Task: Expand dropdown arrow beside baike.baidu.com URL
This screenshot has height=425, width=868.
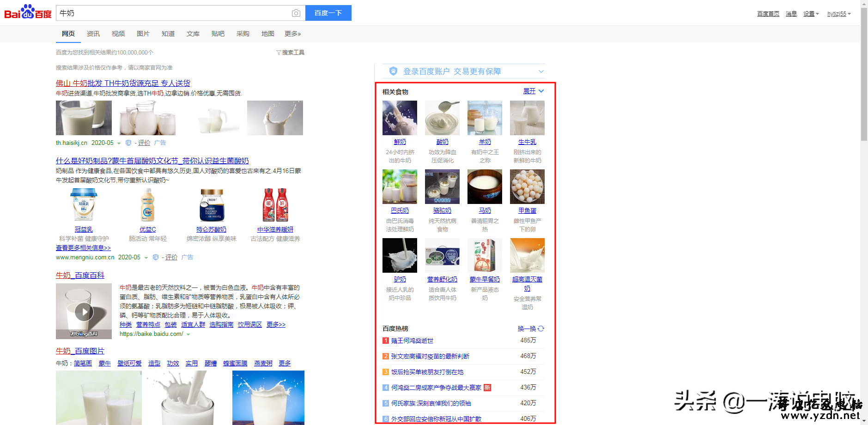Action: tap(188, 335)
